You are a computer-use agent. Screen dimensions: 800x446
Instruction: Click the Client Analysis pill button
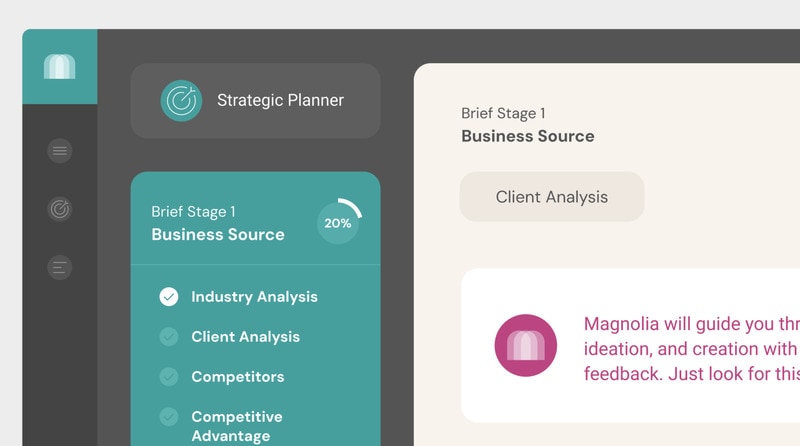551,197
